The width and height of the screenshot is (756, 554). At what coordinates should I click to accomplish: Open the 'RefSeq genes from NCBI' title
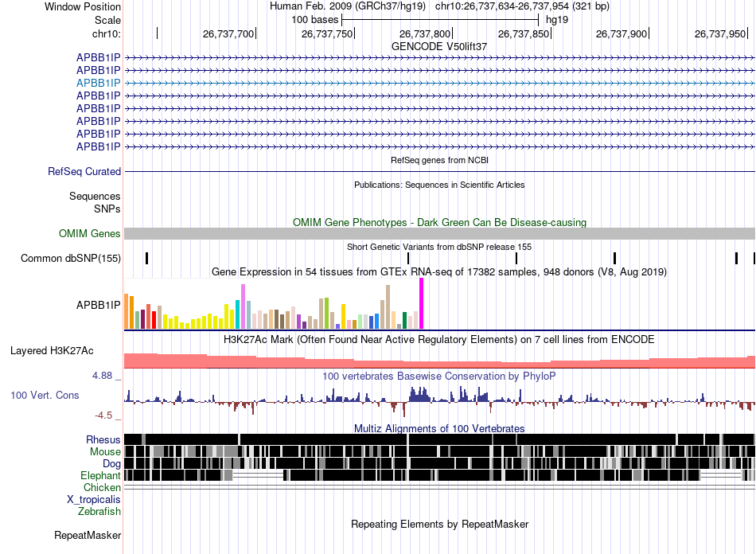440,160
